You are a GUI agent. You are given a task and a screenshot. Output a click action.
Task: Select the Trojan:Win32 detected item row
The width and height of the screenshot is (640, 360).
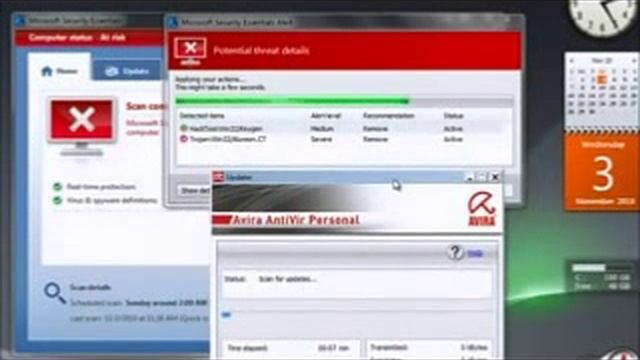point(344,139)
